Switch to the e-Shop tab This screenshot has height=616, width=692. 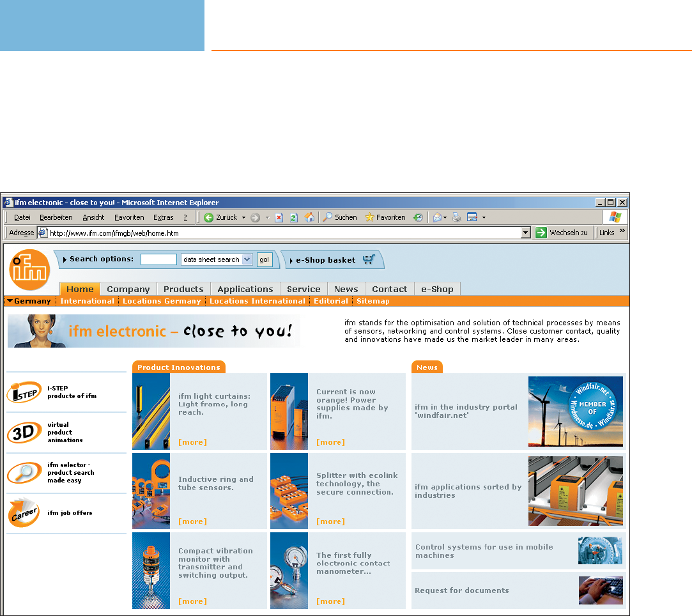[437, 289]
